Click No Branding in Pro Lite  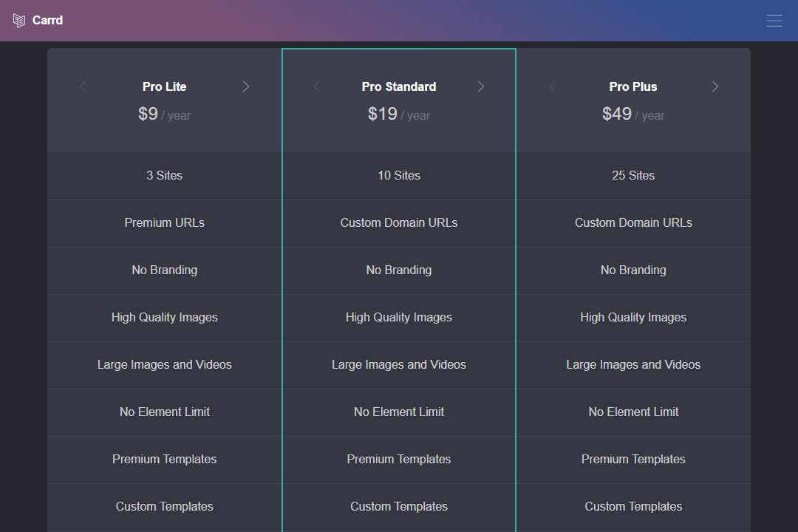click(164, 270)
